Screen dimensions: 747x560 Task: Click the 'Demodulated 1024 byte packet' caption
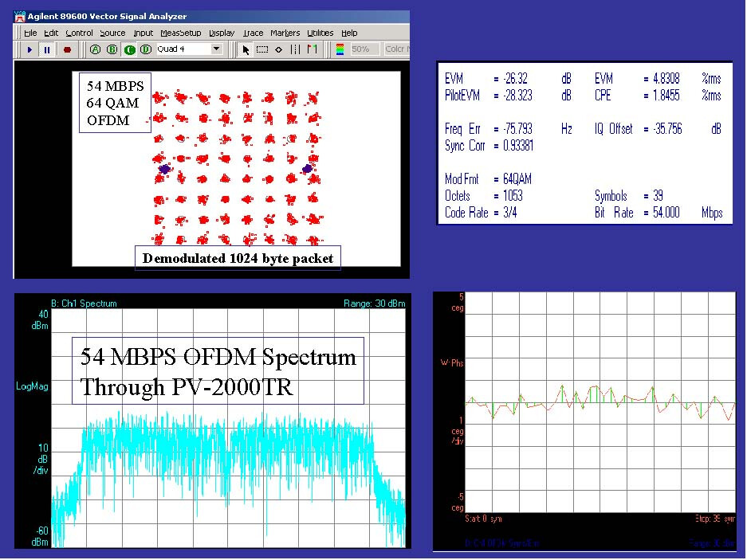238,259
